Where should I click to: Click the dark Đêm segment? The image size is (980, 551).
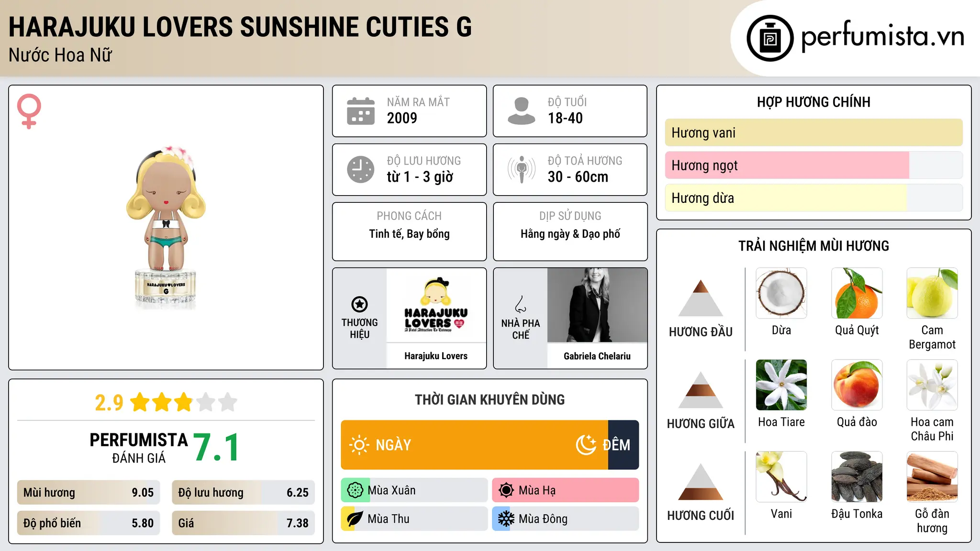pyautogui.click(x=624, y=445)
